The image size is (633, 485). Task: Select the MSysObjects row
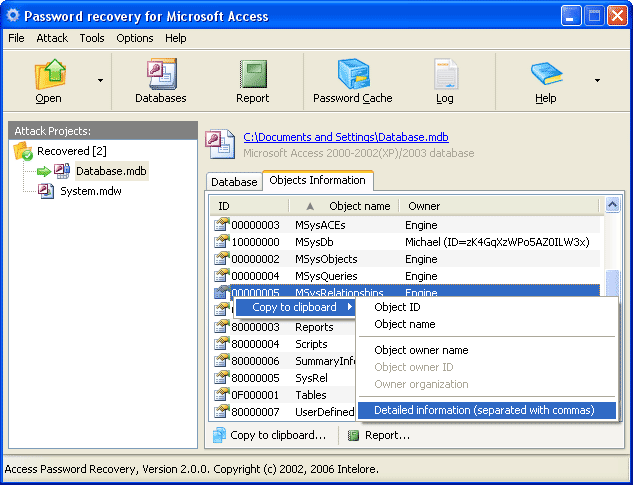tap(405, 259)
